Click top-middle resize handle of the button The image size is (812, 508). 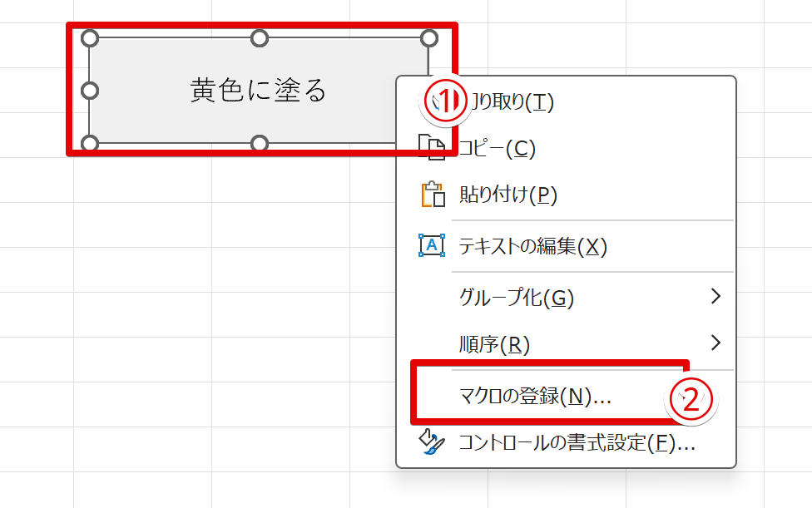coord(260,38)
